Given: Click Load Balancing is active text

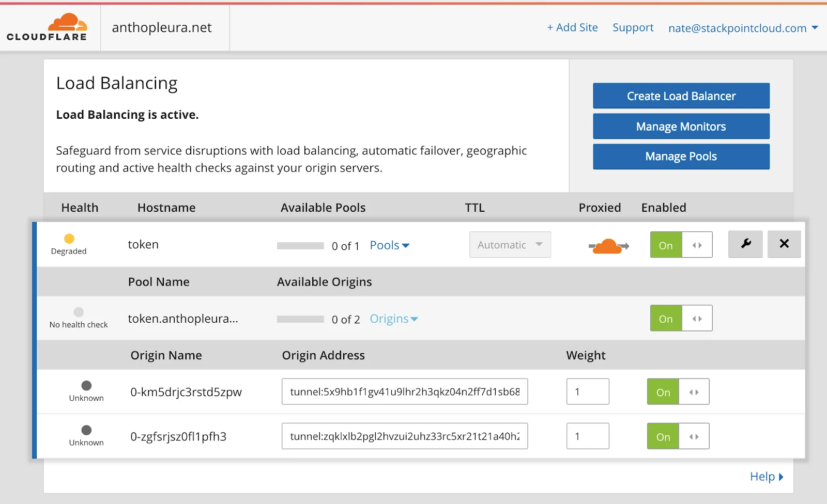Looking at the screenshot, I should (x=127, y=115).
